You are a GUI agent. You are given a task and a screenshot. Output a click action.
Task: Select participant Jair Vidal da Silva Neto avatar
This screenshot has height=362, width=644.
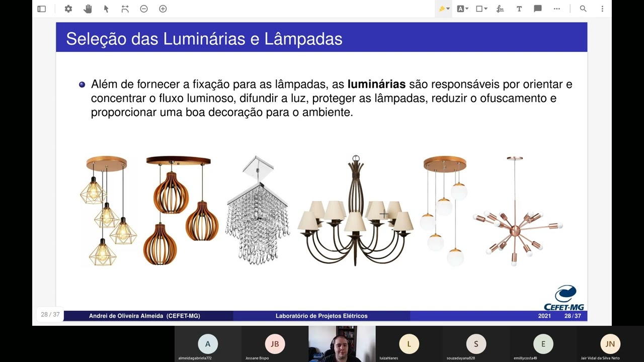[610, 344]
